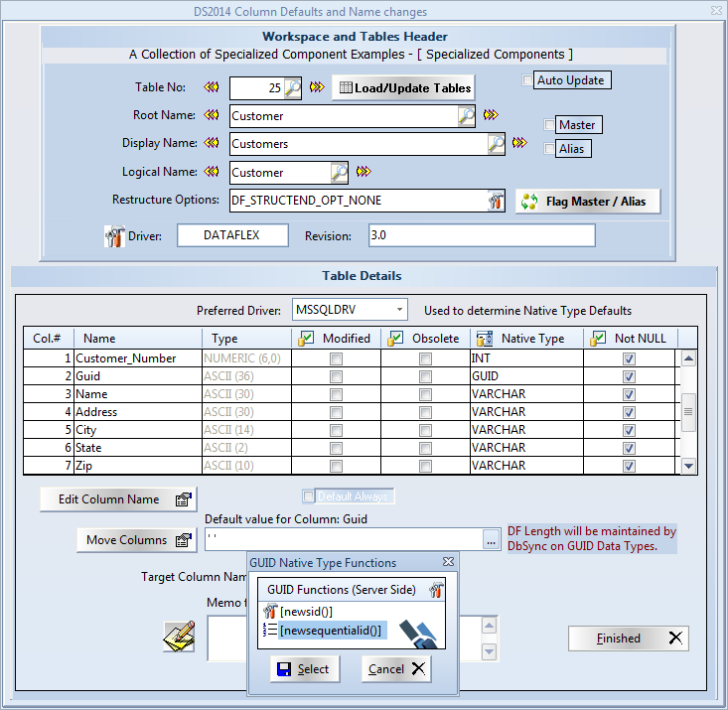Choose the [newsequentialid()] function entry
This screenshot has width=728, height=710.
331,630
